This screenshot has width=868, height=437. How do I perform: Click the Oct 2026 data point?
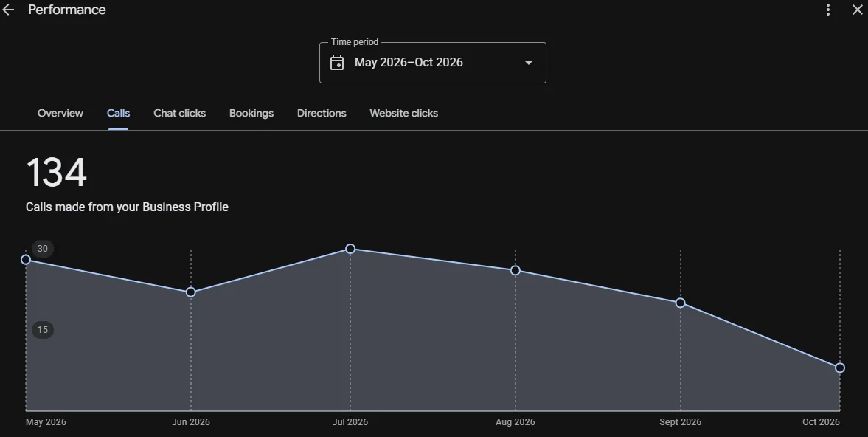(840, 368)
